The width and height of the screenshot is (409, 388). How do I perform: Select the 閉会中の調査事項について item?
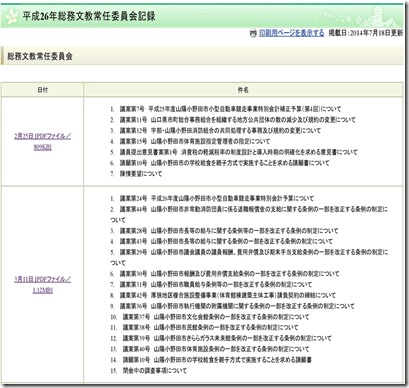(x=155, y=370)
